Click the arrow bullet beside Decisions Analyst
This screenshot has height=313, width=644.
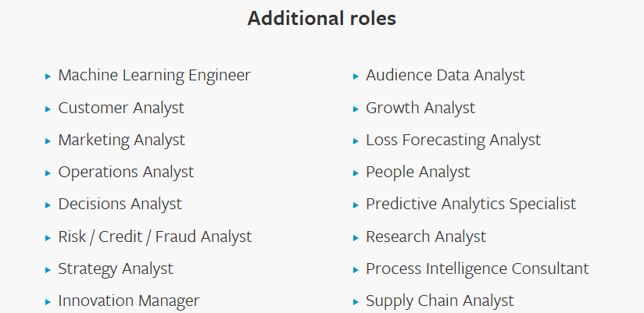tap(48, 205)
